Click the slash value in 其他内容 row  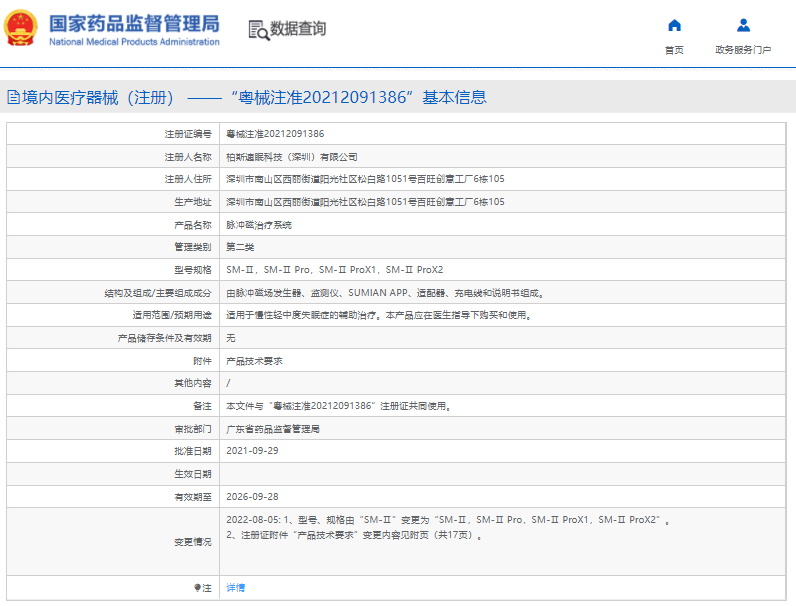(228, 383)
